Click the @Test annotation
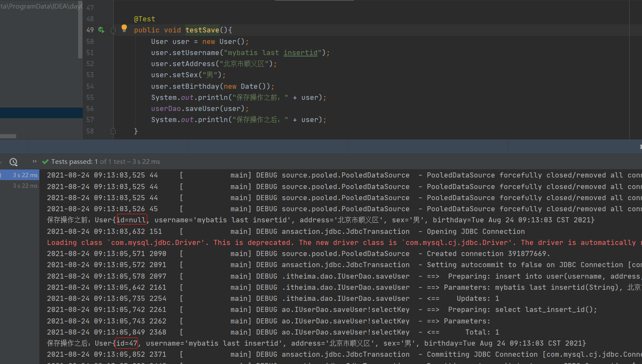The image size is (642, 364). [x=145, y=19]
